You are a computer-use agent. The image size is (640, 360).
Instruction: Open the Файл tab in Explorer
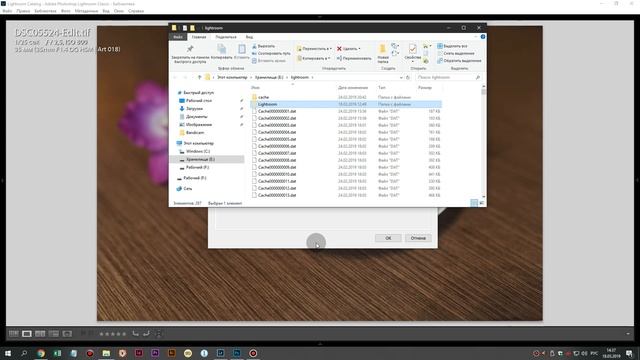[x=178, y=37]
